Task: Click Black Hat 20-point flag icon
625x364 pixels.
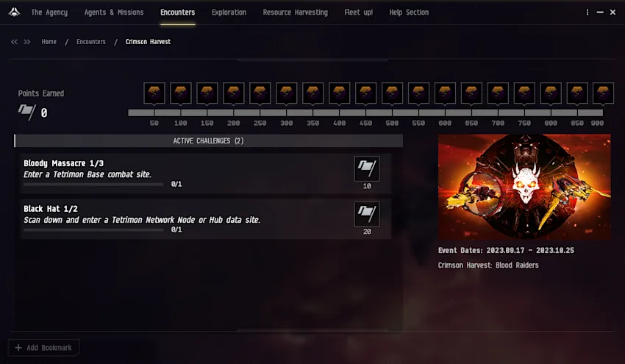Action: 367,214
